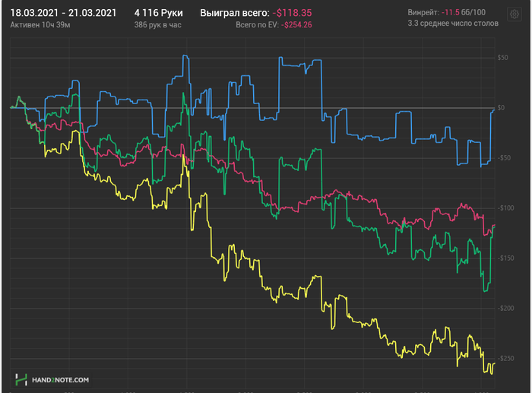This screenshot has height=393, width=532.
Task: Click the 'Активен 10ч 39м' active time text
Action: coord(40,25)
